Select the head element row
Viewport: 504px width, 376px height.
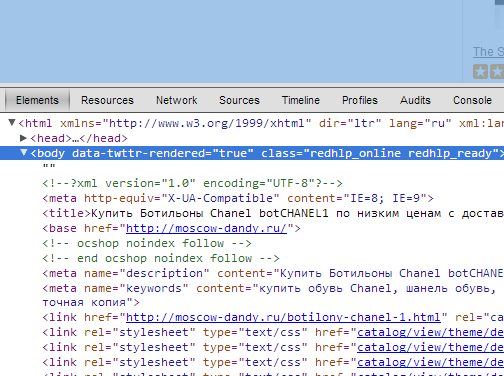pos(79,138)
